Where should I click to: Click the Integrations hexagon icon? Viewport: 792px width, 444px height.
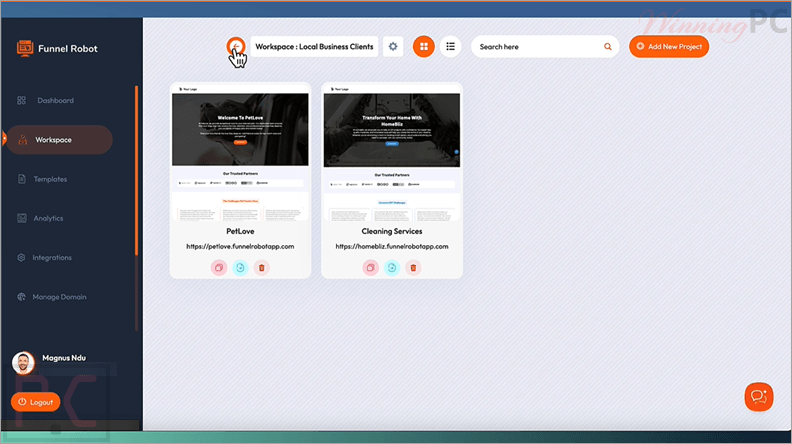21,258
